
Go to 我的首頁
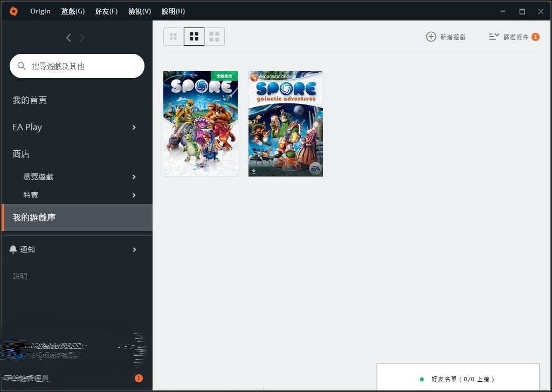pyautogui.click(x=30, y=100)
